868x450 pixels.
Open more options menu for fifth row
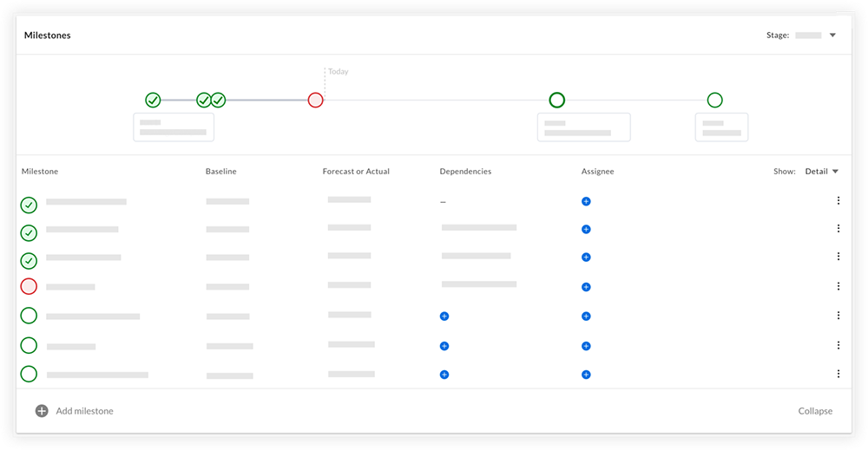(x=838, y=315)
